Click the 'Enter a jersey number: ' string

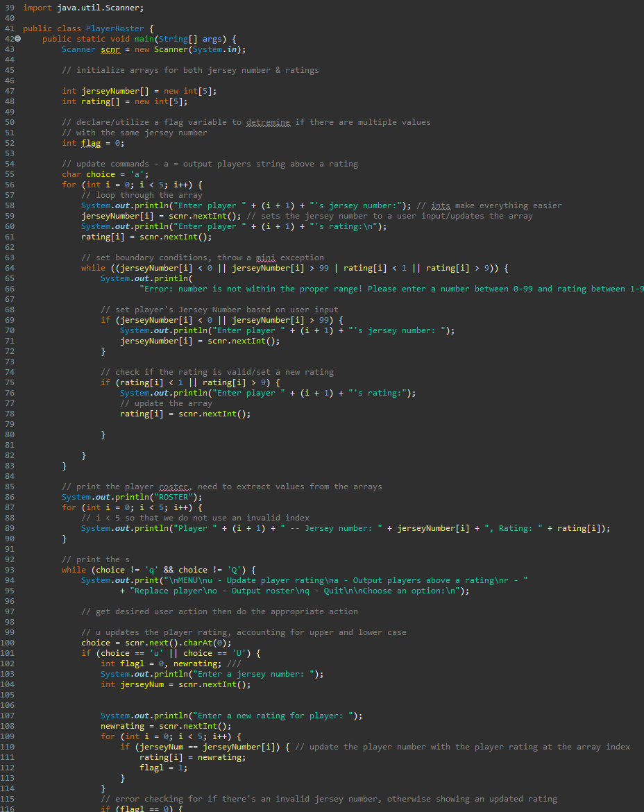(x=254, y=675)
